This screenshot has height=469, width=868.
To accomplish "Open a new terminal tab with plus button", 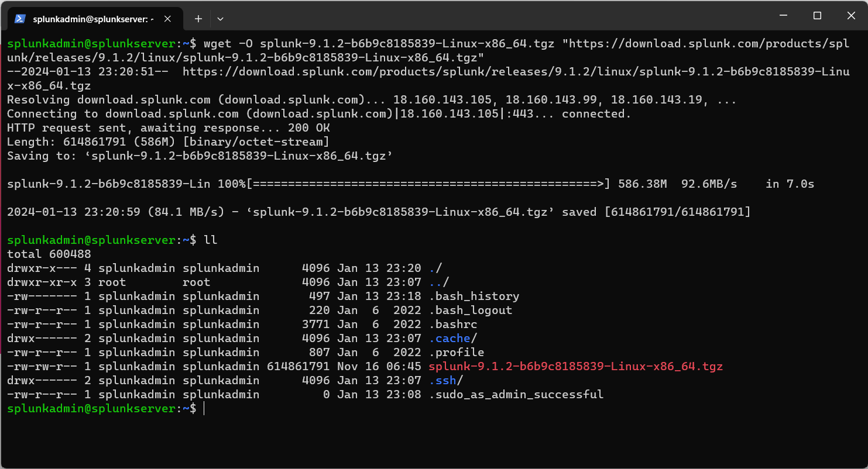I will [x=198, y=19].
